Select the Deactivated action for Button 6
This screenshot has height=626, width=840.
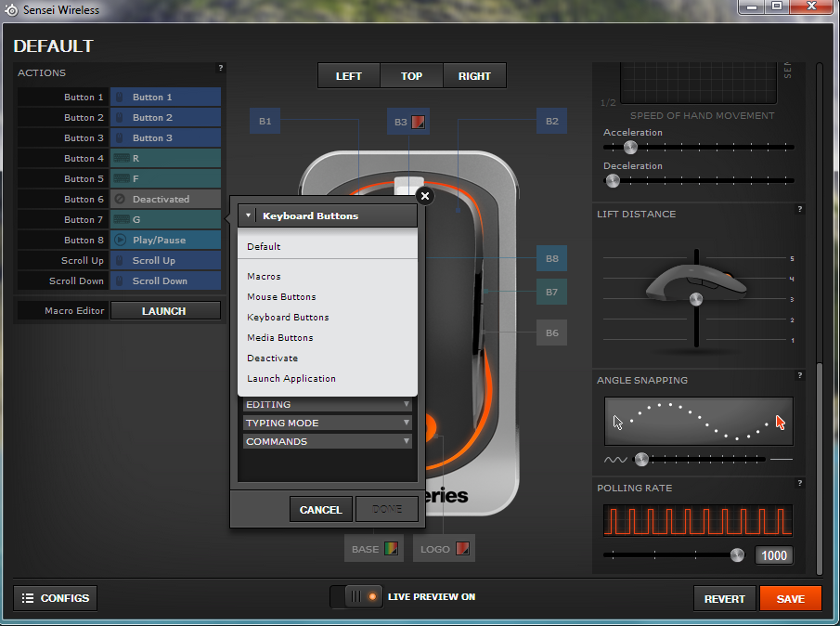(x=165, y=200)
